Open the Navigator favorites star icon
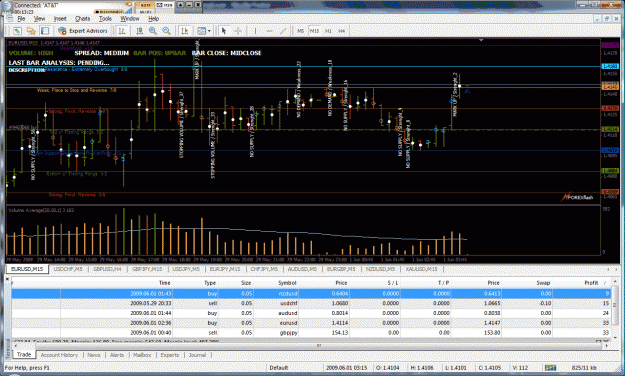 click(x=31, y=31)
